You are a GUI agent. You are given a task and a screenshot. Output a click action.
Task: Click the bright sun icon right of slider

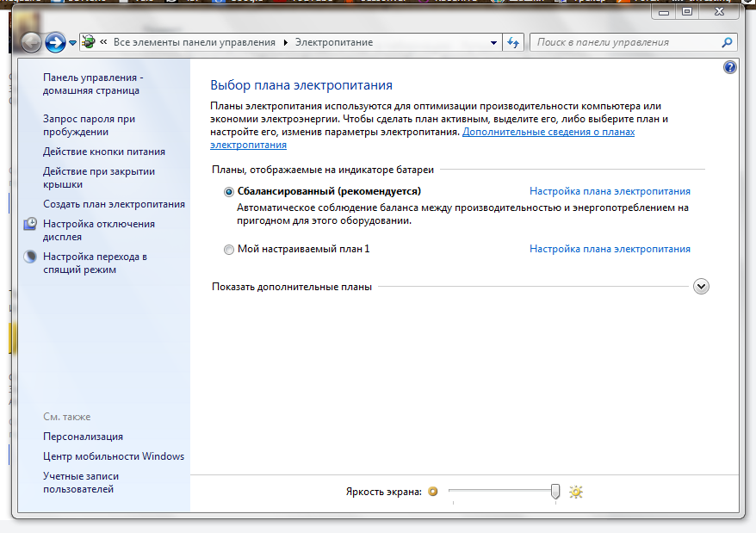pos(576,492)
